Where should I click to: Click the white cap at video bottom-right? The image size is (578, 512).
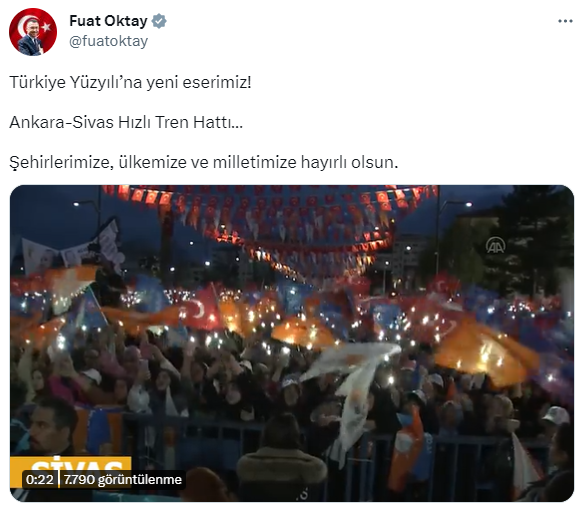point(556,415)
